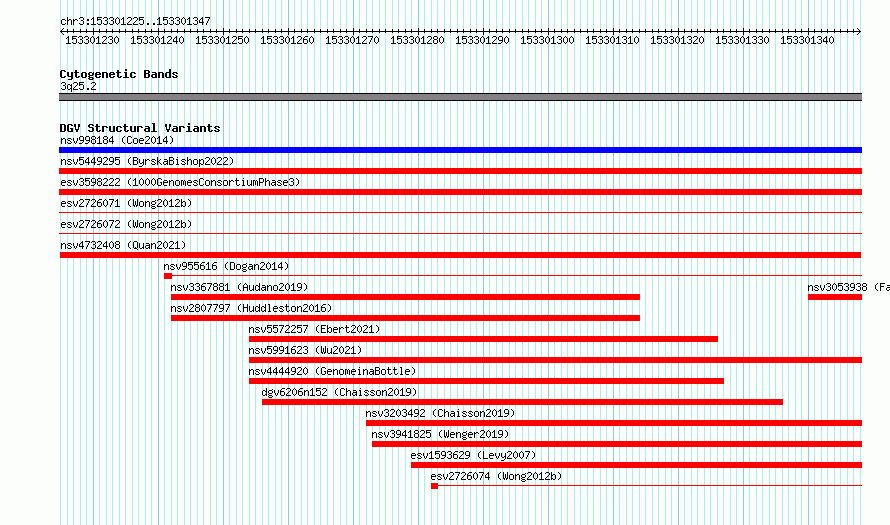Viewport: 890px width, 525px height.
Task: Open esv3598222 (1000GenomesConsortiumPhase3) label
Action: [180, 182]
